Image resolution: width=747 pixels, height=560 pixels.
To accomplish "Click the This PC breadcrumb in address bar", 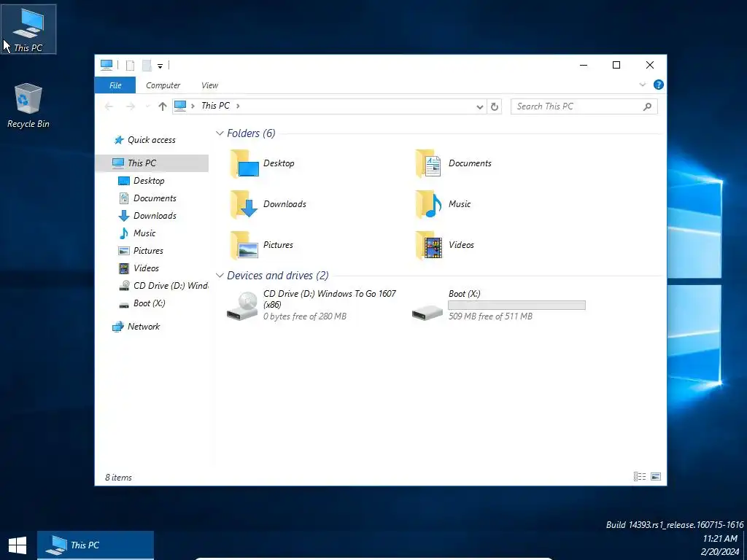I will point(215,106).
